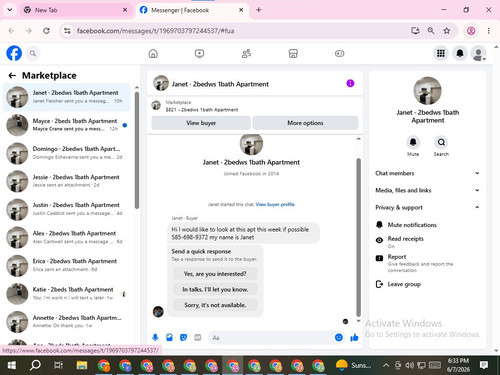Open the Chrome zoom magnifier icon
The height and width of the screenshot is (375, 500).
[431, 31]
